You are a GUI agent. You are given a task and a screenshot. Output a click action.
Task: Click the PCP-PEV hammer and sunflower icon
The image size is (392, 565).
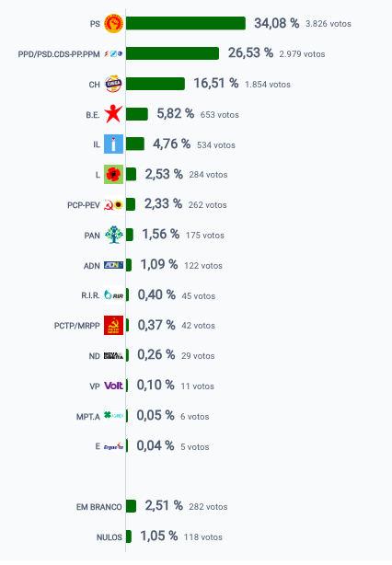point(113,205)
